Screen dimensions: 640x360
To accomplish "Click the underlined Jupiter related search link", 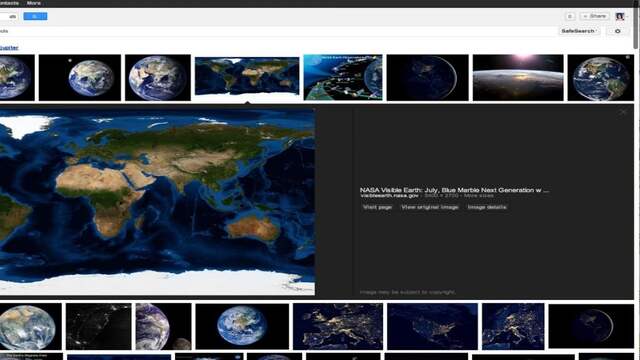I will pyautogui.click(x=9, y=48).
